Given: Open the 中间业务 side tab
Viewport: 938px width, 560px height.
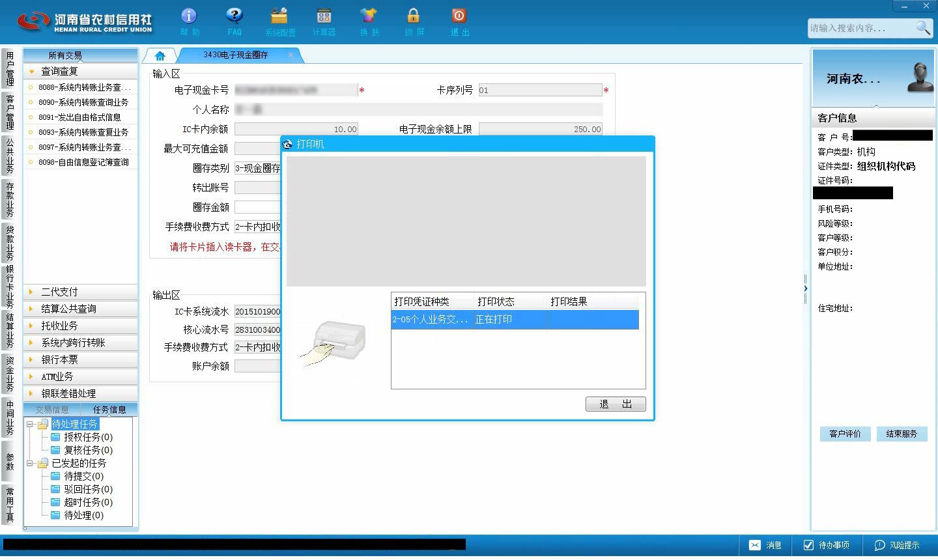Looking at the screenshot, I should point(10,418).
